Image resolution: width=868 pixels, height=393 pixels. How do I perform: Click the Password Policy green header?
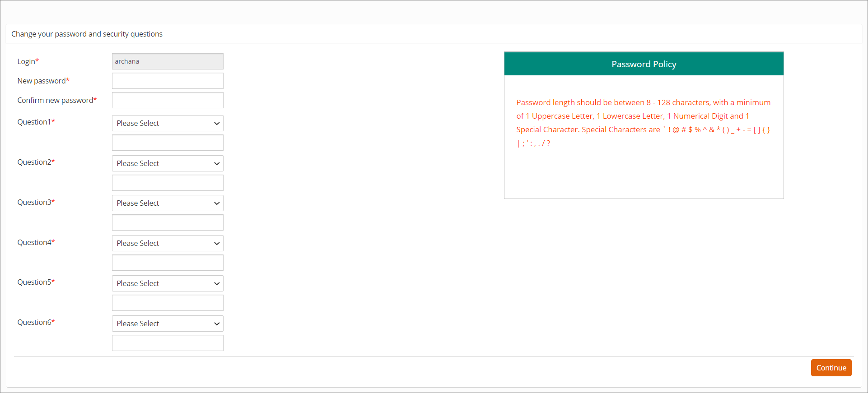(644, 64)
